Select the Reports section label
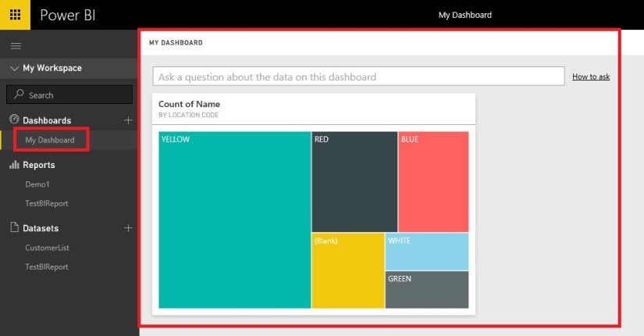 (x=38, y=165)
